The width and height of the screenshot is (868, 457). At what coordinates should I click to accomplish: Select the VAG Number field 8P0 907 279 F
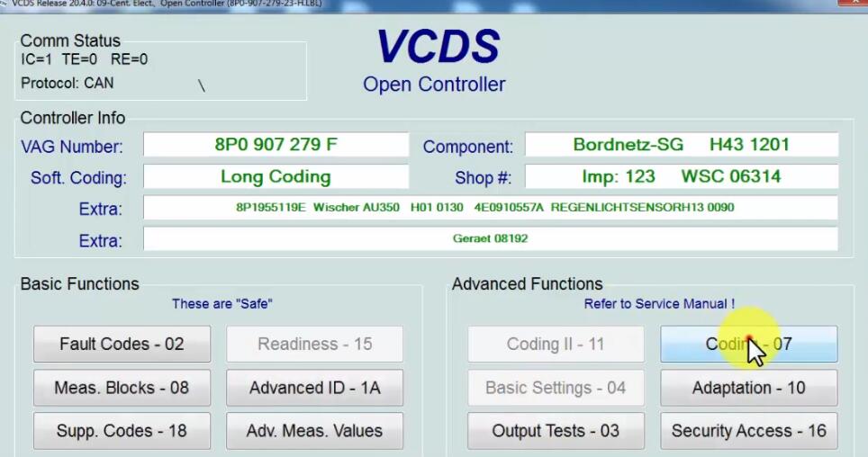click(276, 145)
